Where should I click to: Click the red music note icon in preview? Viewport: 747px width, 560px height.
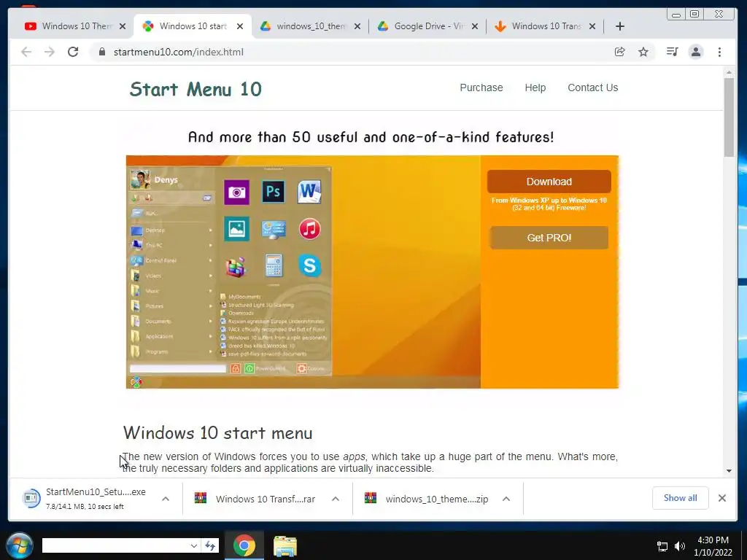[x=309, y=229]
